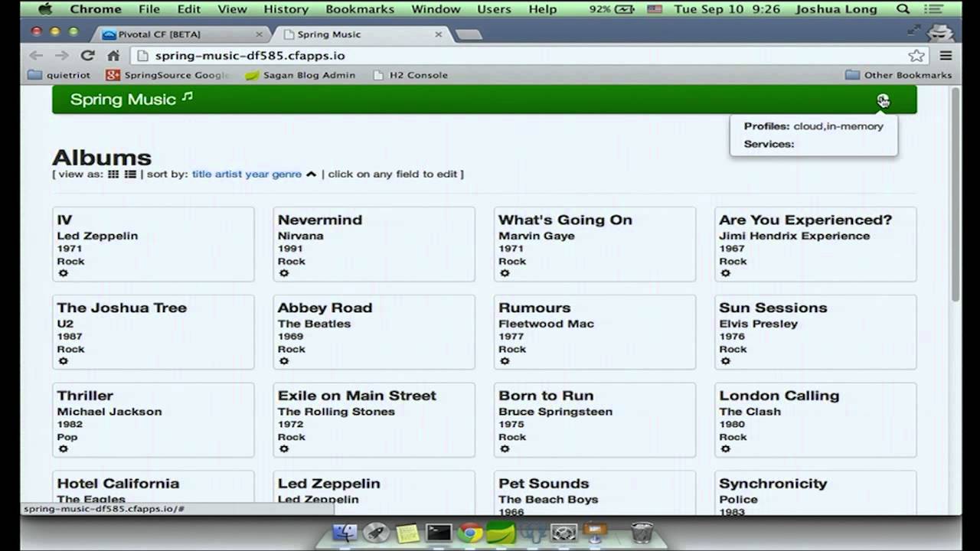Open Spotlight search in the menu bar
980x551 pixels.
(903, 9)
